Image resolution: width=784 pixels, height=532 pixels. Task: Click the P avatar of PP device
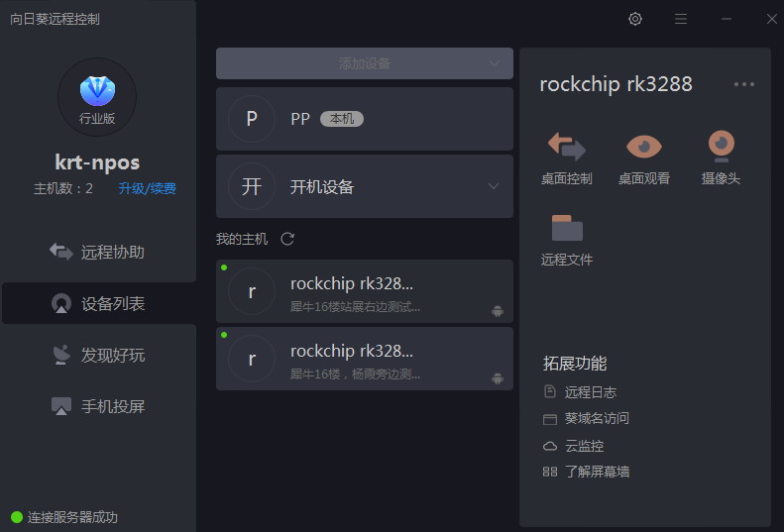[x=252, y=119]
